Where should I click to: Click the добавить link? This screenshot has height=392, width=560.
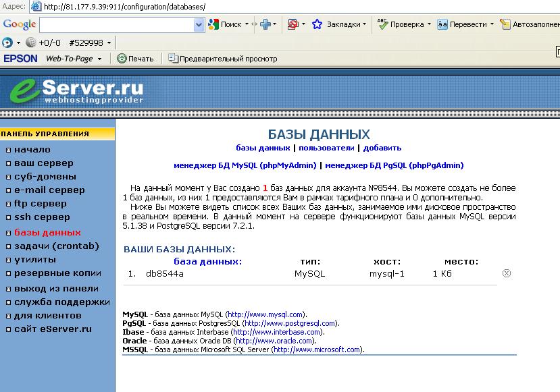[x=382, y=148]
